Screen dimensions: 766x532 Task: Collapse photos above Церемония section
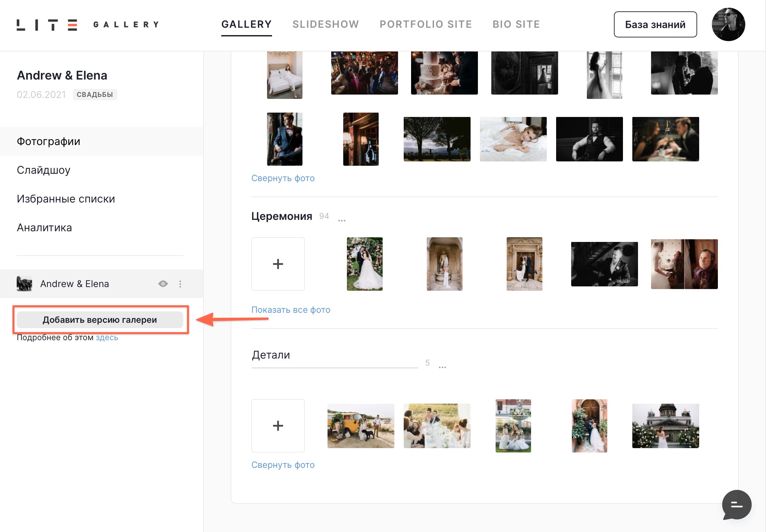click(x=283, y=178)
